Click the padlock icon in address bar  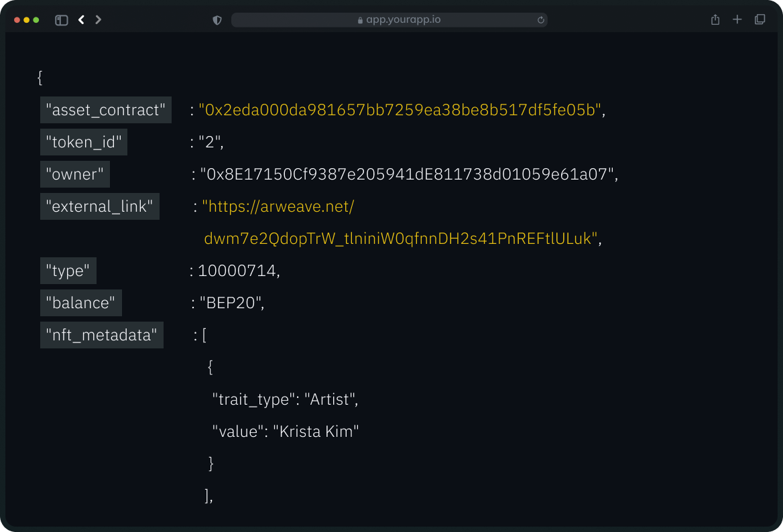tap(360, 20)
